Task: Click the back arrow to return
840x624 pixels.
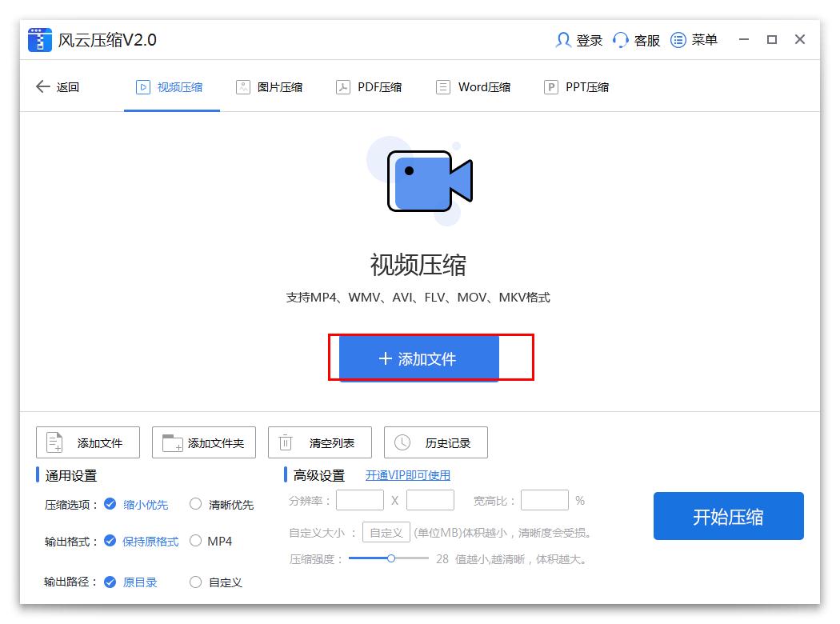Action: [43, 86]
